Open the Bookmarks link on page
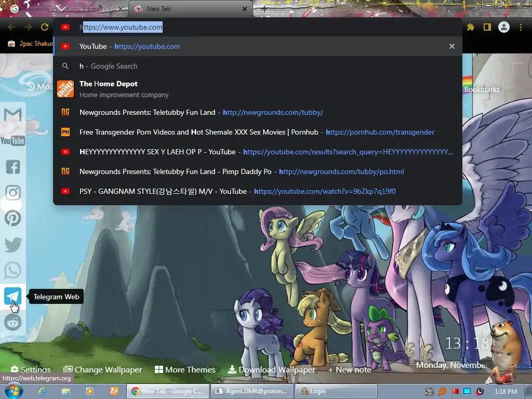Image resolution: width=532 pixels, height=399 pixels. tap(482, 89)
